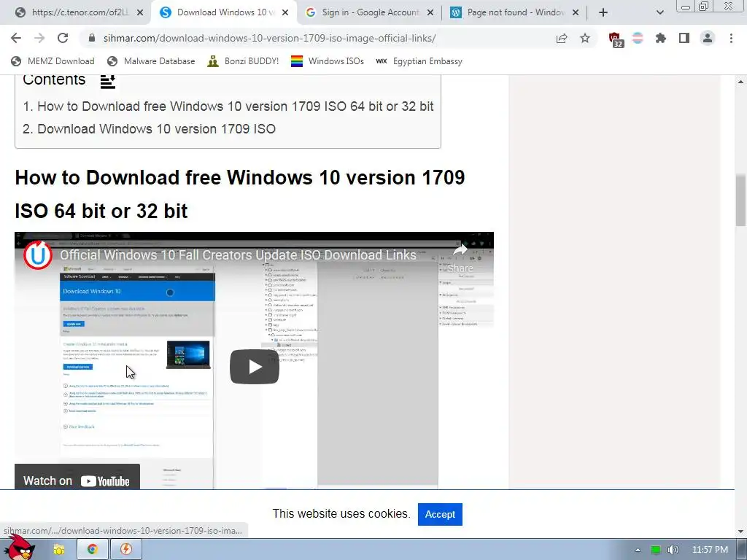The width and height of the screenshot is (747, 560).
Task: Jump to section 2 Download Windows 10 version 1709 ISO
Action: (x=149, y=129)
